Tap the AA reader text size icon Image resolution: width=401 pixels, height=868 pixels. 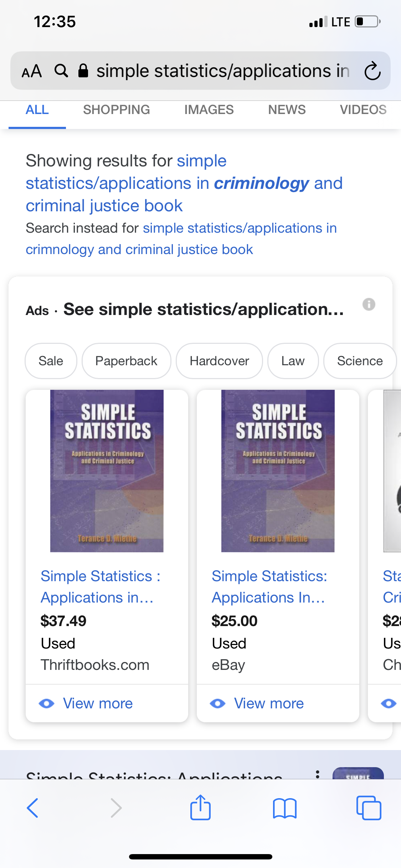(x=32, y=71)
